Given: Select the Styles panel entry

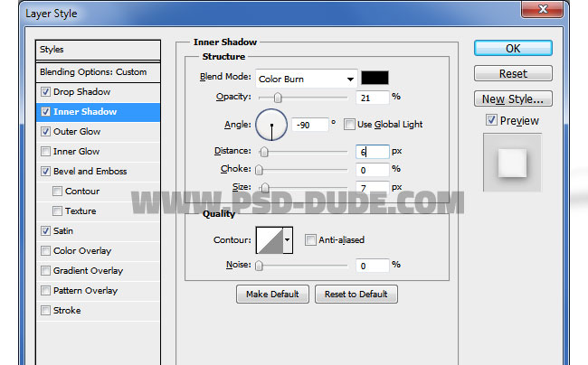Looking at the screenshot, I should (x=98, y=50).
